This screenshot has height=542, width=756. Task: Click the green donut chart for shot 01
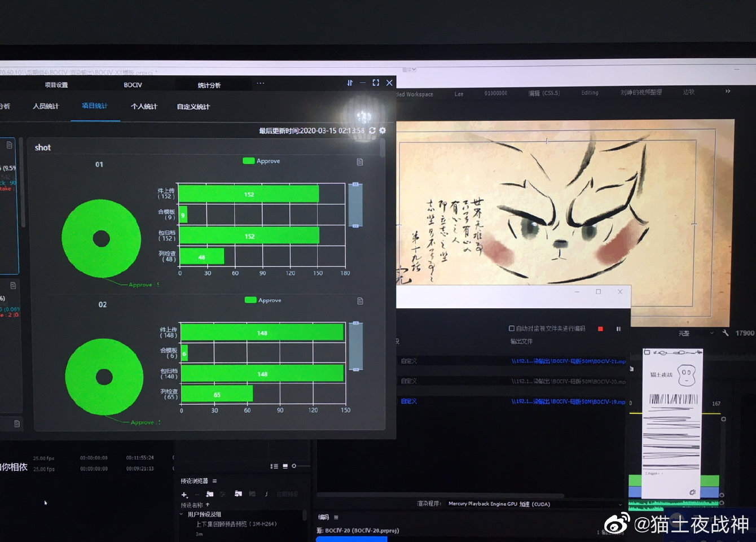tap(102, 239)
